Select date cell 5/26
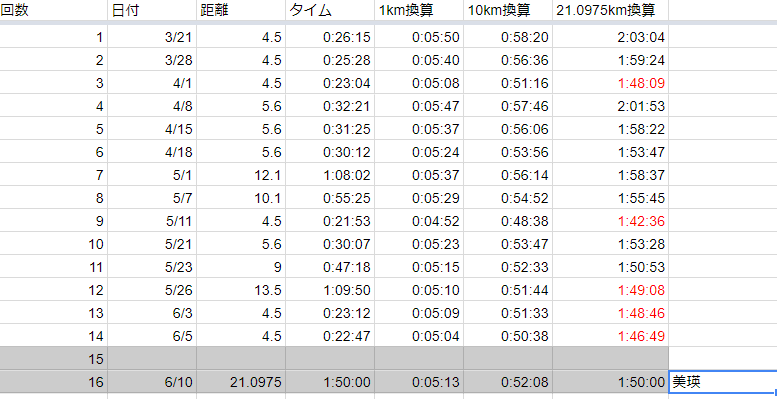Viewport: 777px width, 399px height. click(x=152, y=289)
